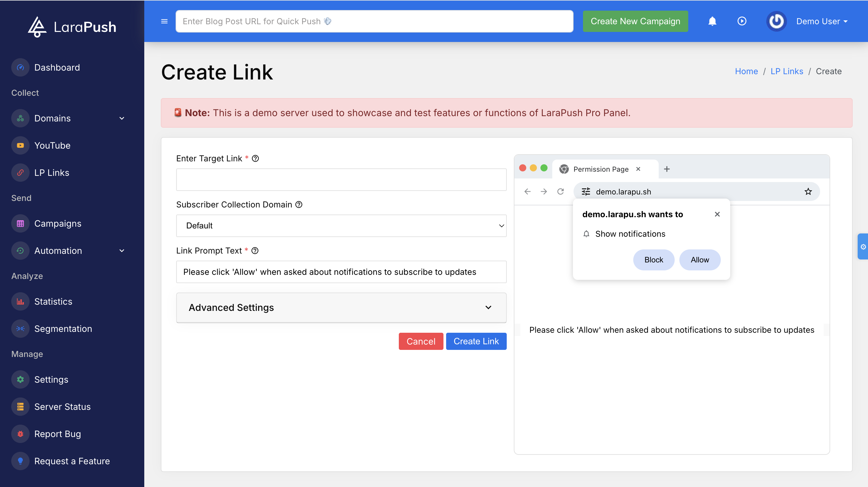
Task: Click Allow in the permission popup
Action: point(699,260)
